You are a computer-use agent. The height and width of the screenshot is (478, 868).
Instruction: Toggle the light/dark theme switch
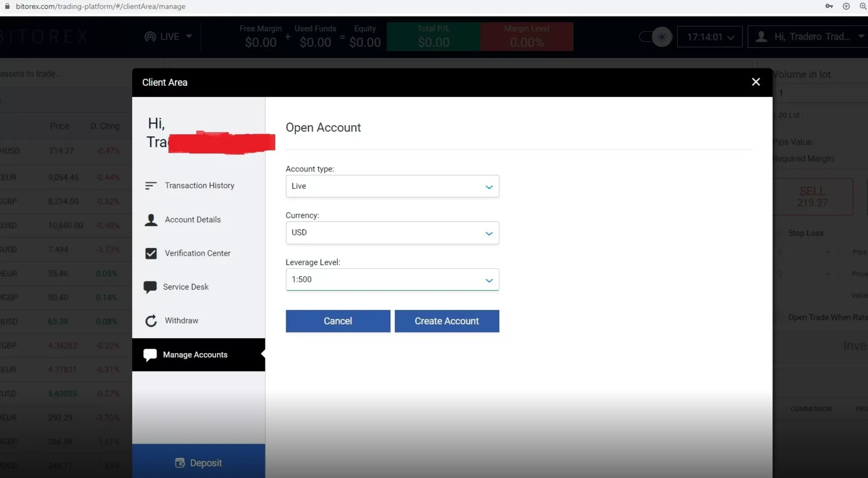click(x=655, y=37)
